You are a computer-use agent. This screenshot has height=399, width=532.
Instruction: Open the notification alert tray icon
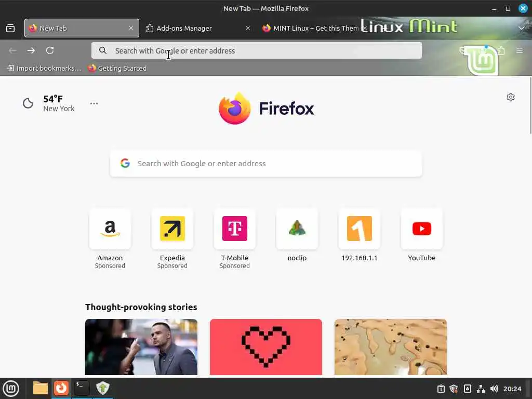click(x=441, y=389)
